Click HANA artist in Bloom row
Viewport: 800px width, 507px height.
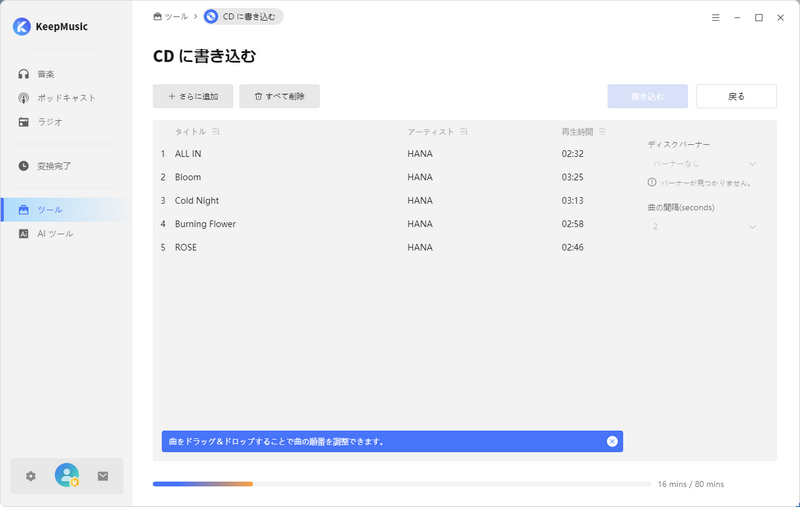420,177
